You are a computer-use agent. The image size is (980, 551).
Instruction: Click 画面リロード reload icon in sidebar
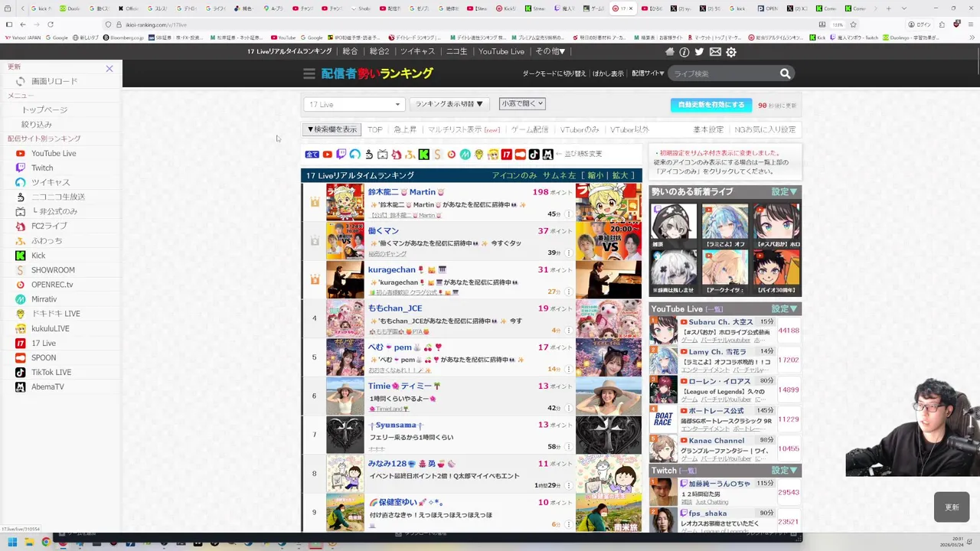21,81
